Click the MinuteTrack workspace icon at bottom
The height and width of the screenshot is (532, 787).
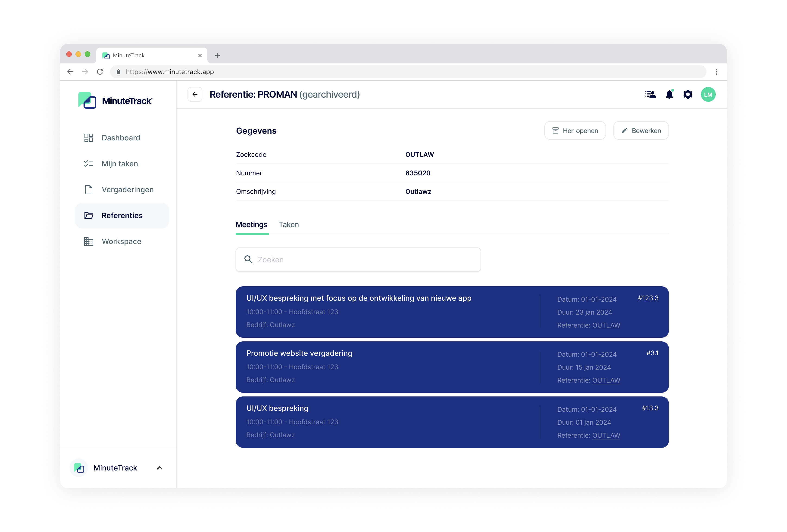pos(79,468)
